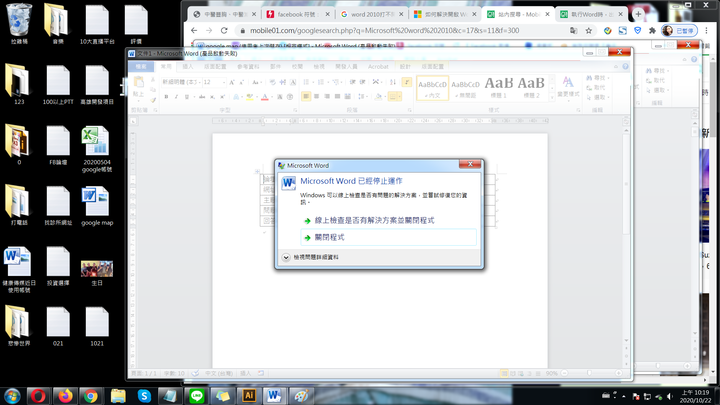Click the sort icon in paragraph group
This screenshot has height=405, width=720.
tap(393, 82)
